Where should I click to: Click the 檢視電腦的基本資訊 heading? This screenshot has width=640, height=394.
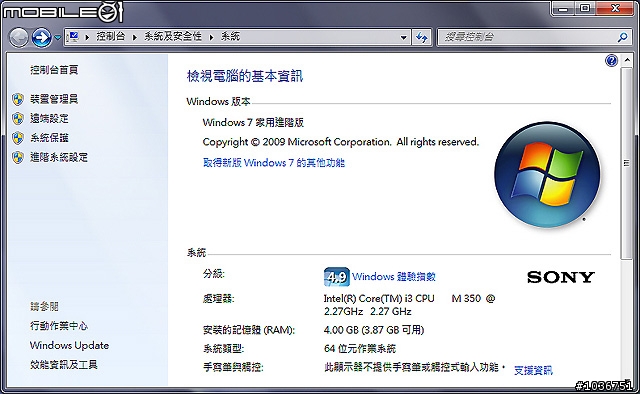pyautogui.click(x=245, y=76)
